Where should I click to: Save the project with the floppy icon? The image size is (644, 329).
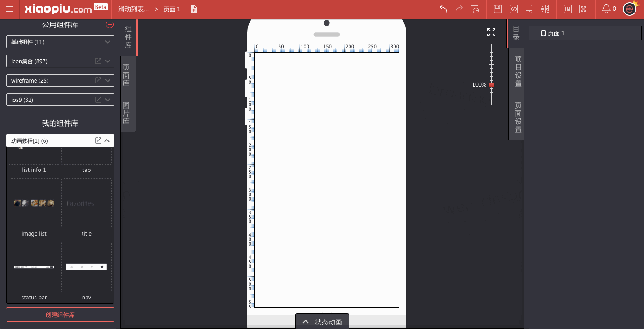(497, 9)
